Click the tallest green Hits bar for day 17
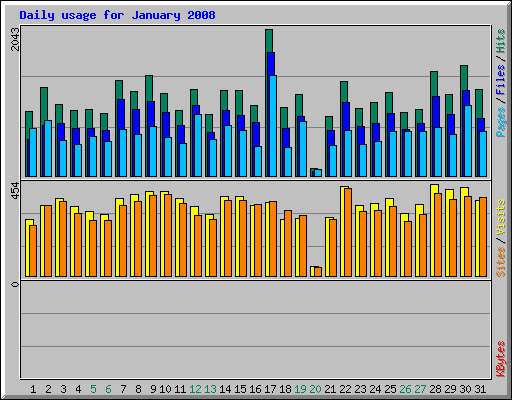The height and width of the screenshot is (400, 512). click(269, 40)
